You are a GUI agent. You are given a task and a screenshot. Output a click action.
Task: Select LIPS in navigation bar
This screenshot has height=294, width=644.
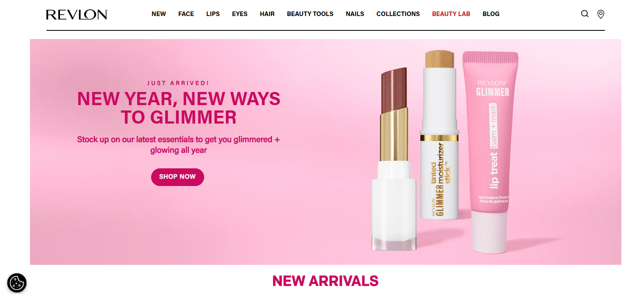[x=213, y=14]
